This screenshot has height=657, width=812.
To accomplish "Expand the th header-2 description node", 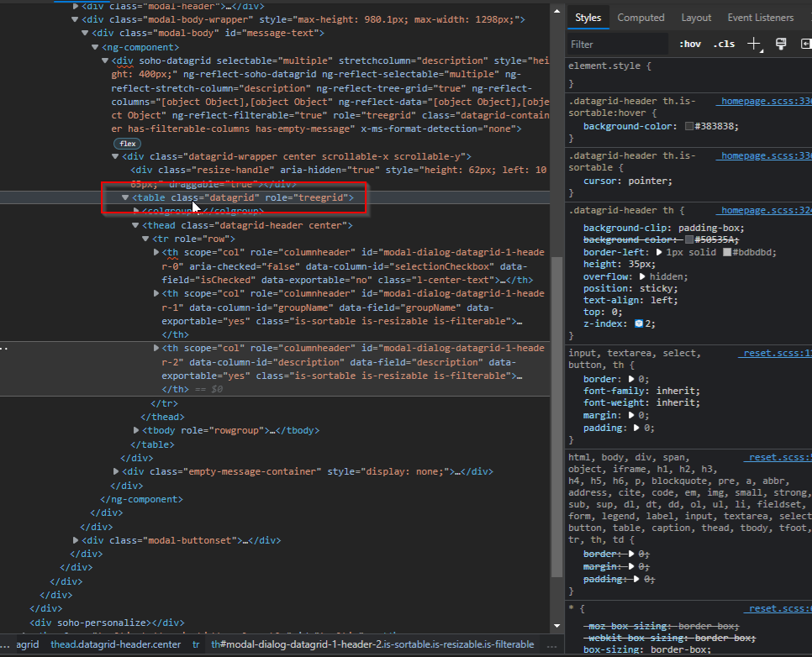I will click(x=156, y=349).
